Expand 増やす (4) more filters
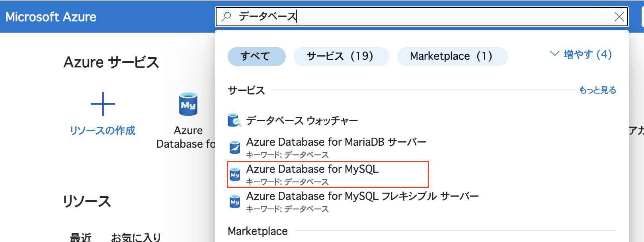The height and width of the screenshot is (242, 644). [x=581, y=54]
